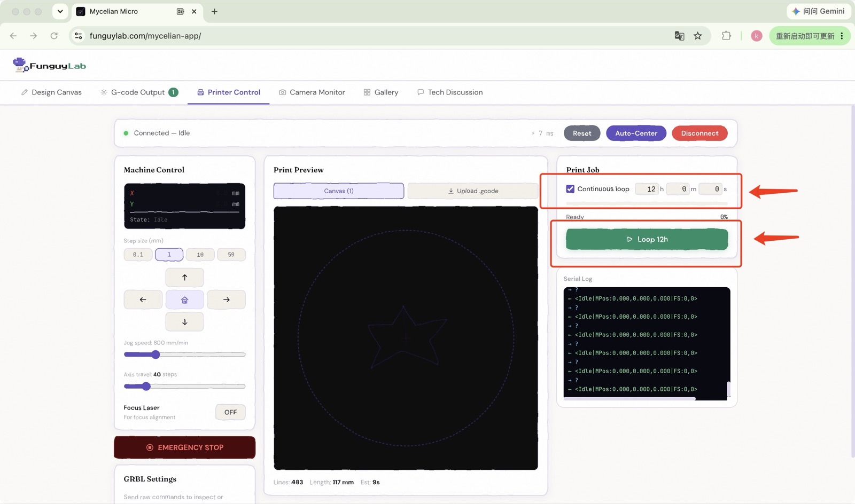This screenshot has height=504, width=855.
Task: Select the Canvas (1) preview source
Action: [339, 191]
